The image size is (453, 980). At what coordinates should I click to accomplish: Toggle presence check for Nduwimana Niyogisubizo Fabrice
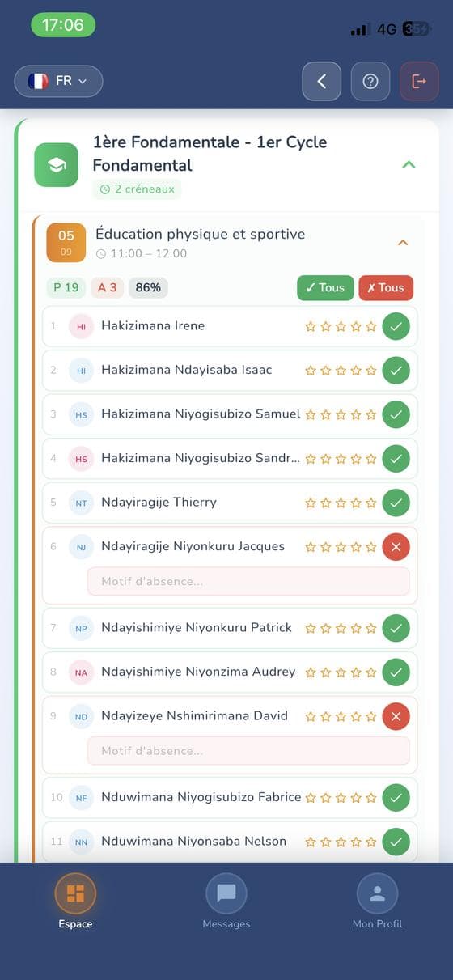pyautogui.click(x=396, y=798)
